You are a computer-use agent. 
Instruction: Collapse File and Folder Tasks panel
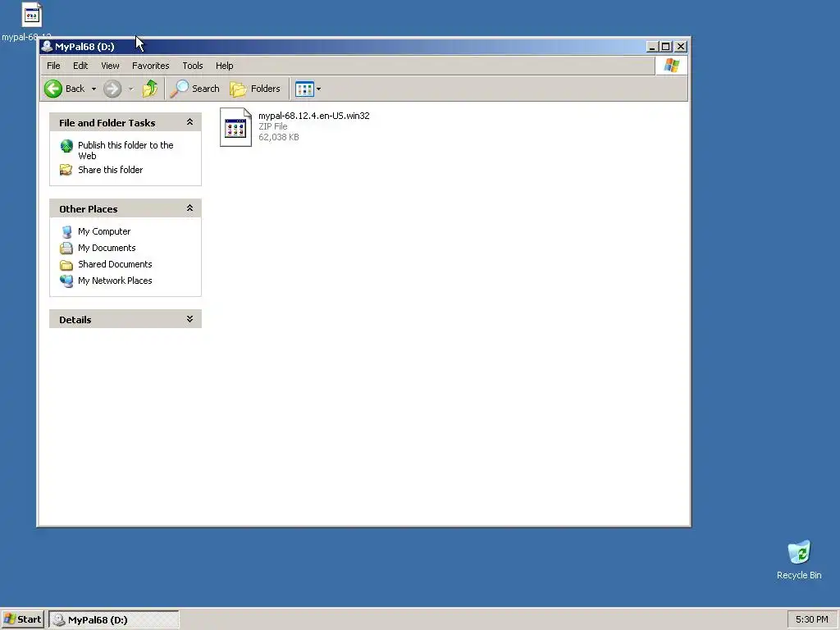[x=189, y=122]
